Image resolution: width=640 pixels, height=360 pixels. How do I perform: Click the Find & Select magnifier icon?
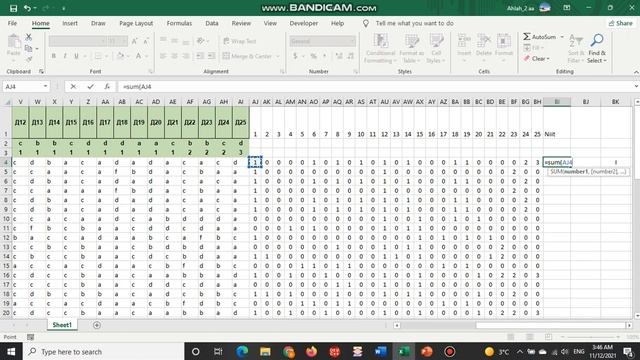coord(597,40)
